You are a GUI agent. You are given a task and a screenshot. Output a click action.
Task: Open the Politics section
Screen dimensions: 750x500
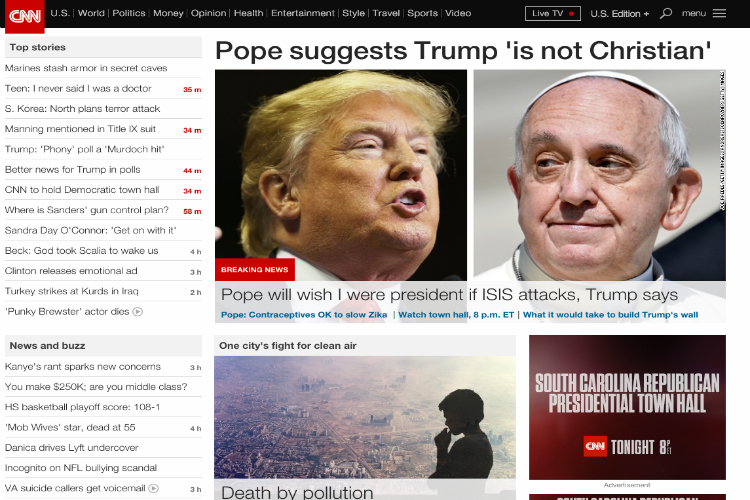click(x=129, y=13)
